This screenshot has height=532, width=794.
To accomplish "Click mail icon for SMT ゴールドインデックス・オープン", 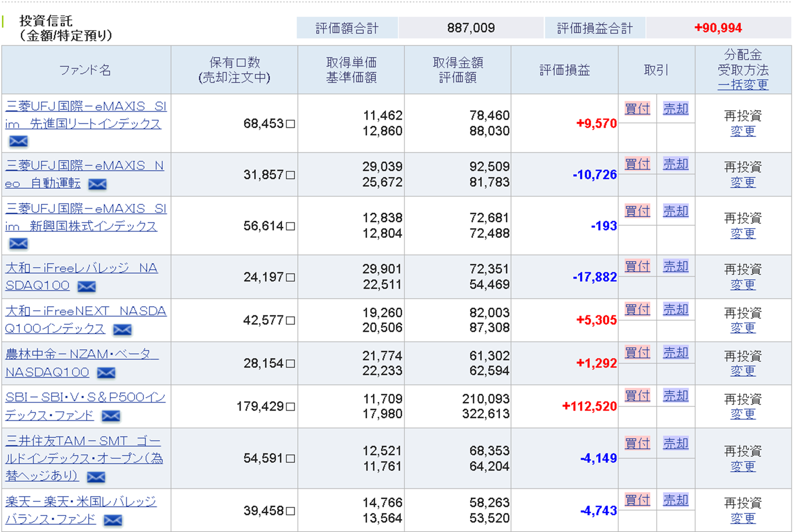I will (96, 477).
